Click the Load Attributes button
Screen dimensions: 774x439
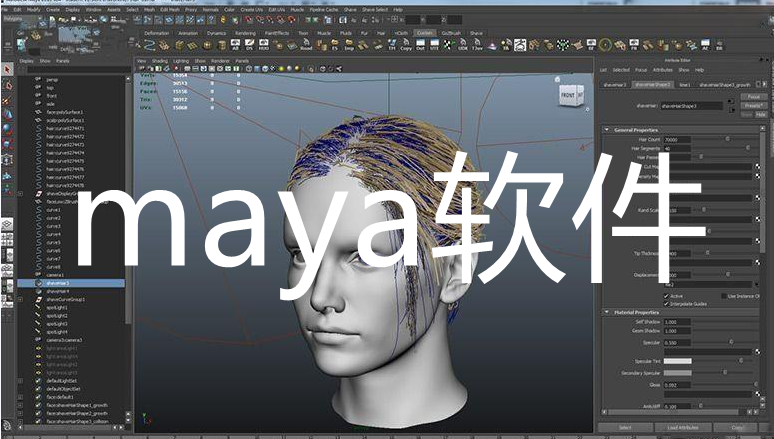tap(683, 427)
